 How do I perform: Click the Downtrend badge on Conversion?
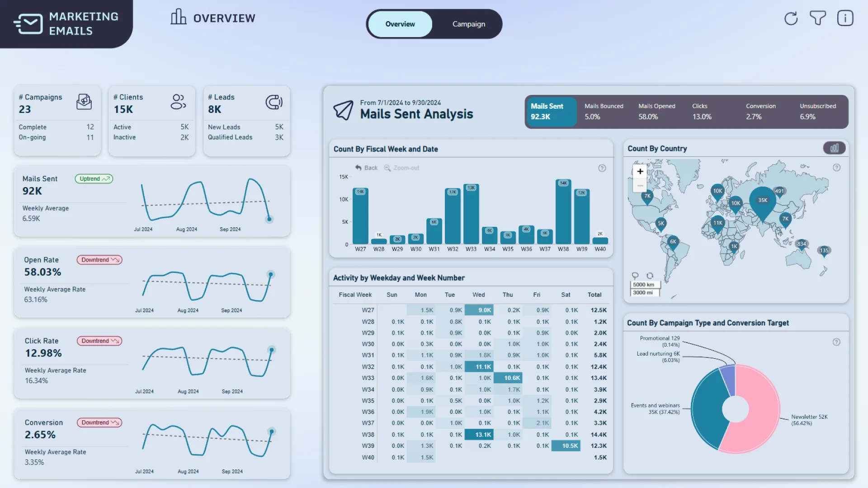pos(99,422)
